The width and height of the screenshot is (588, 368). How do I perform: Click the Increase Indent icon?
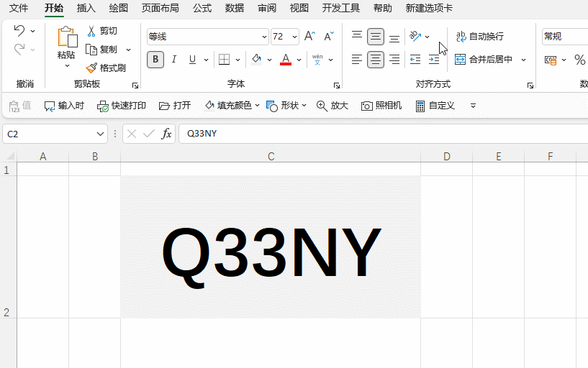pos(434,60)
